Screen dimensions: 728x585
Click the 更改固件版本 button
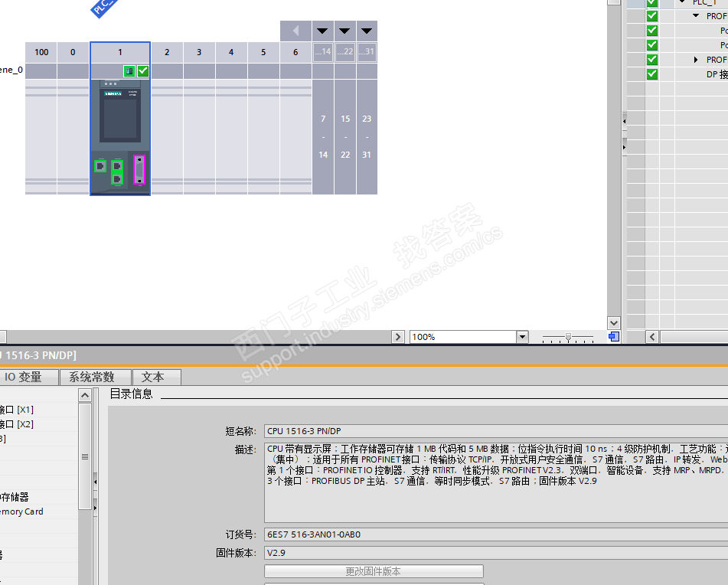click(x=374, y=571)
